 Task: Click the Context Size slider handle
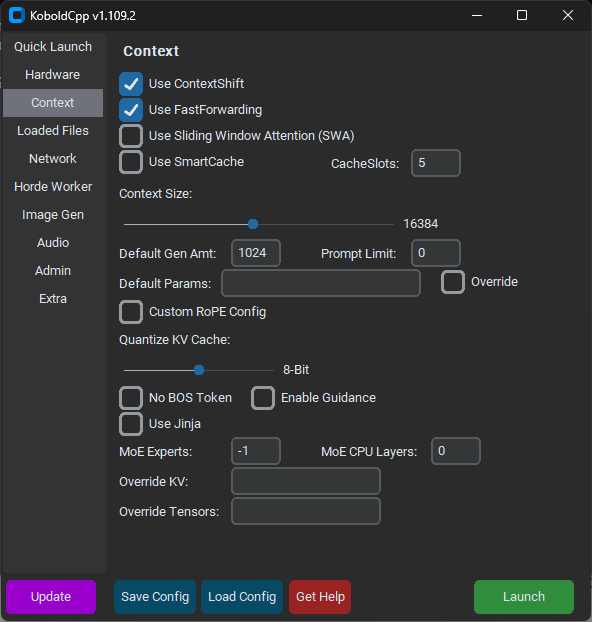[253, 224]
